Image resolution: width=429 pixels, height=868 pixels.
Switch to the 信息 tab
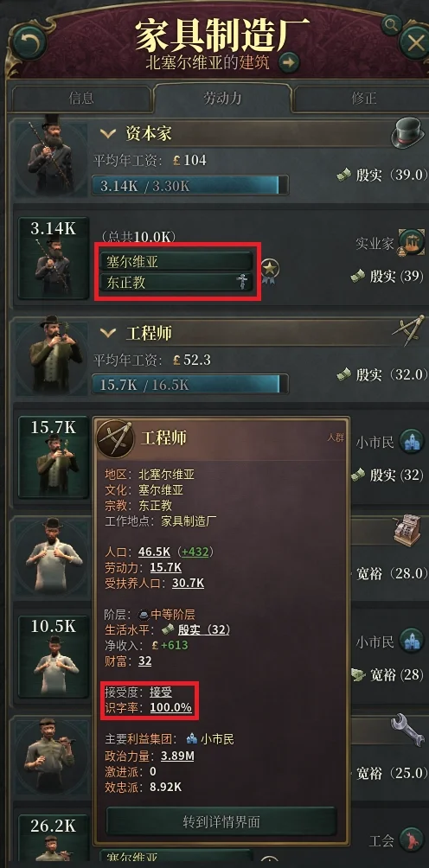click(80, 99)
